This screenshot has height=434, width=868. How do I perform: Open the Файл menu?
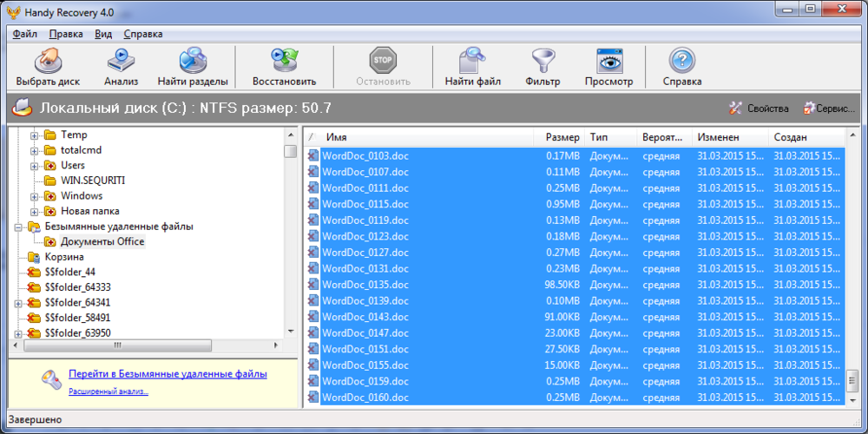click(x=25, y=34)
